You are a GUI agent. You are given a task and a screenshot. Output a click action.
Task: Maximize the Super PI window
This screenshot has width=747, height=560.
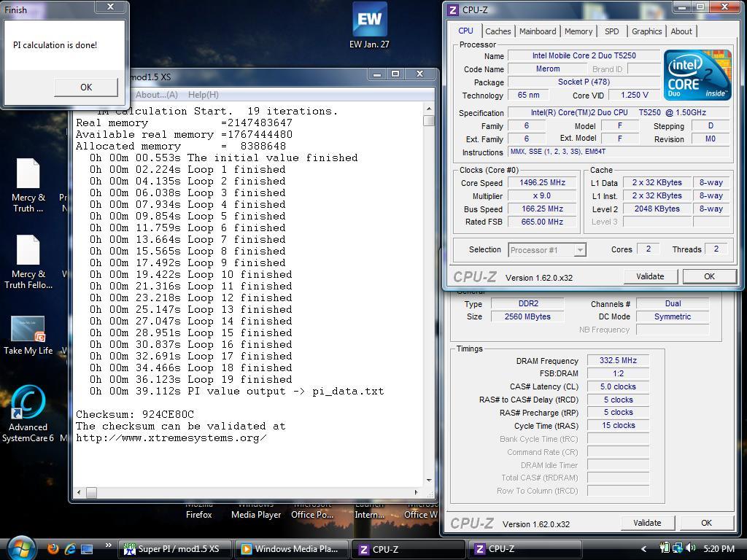click(395, 74)
